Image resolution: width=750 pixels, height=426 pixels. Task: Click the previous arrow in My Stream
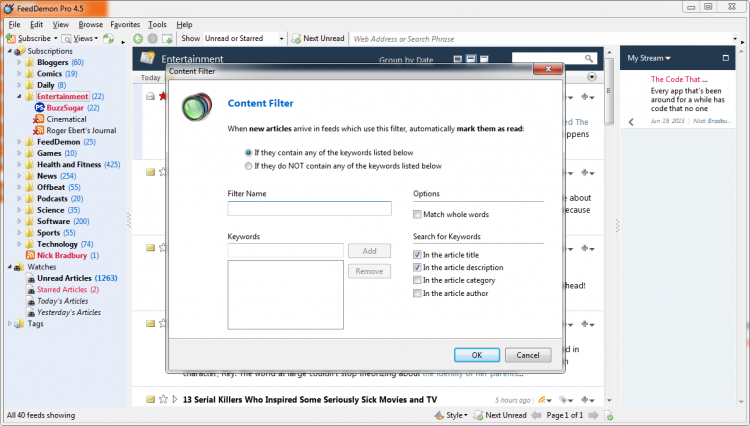click(631, 122)
